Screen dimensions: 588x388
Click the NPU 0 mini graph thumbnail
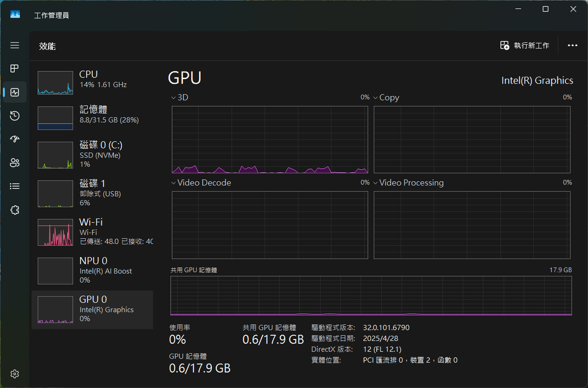click(x=55, y=271)
